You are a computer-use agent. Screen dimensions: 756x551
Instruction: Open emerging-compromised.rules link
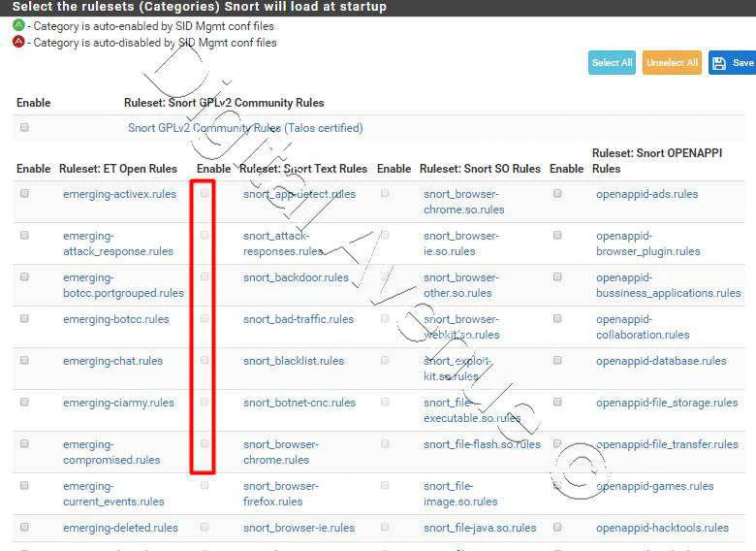(111, 452)
